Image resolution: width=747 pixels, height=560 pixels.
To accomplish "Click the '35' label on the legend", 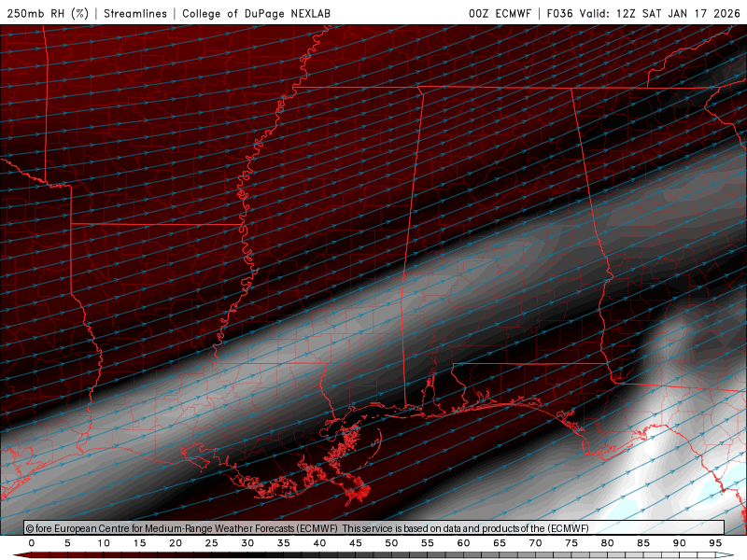I will click(284, 543).
